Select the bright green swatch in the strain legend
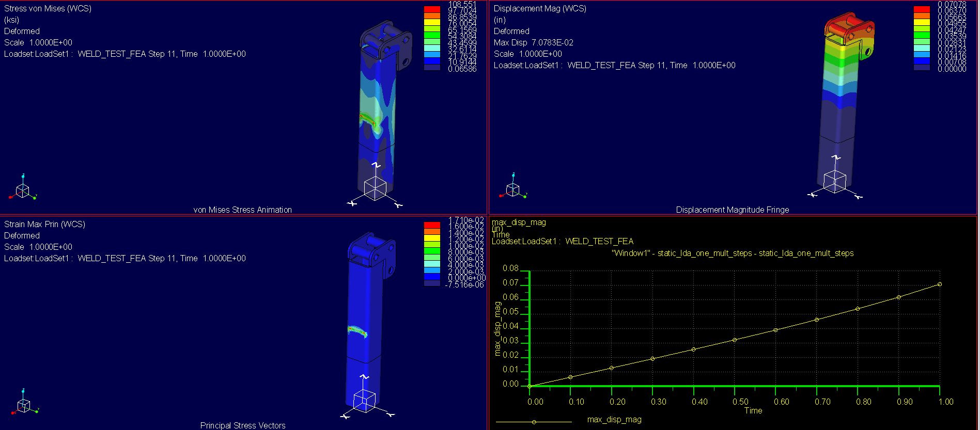Viewport: 980px width, 430px height. [432, 251]
